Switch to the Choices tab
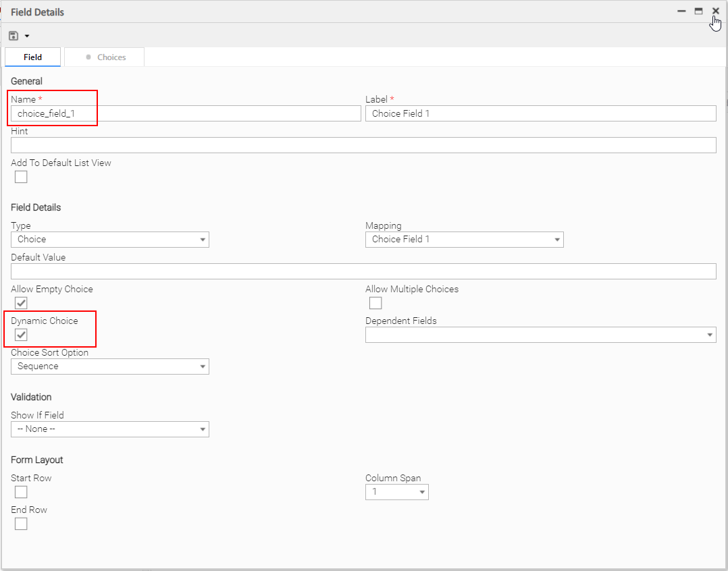This screenshot has height=571, width=728. point(105,57)
